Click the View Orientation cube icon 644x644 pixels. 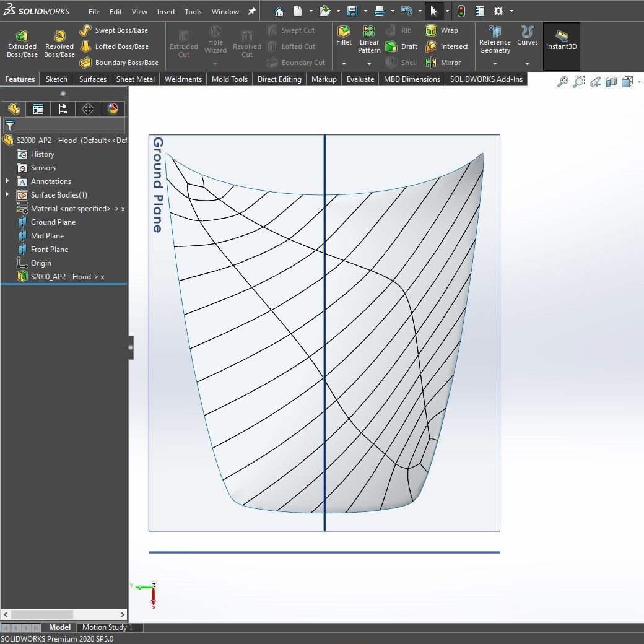[627, 82]
